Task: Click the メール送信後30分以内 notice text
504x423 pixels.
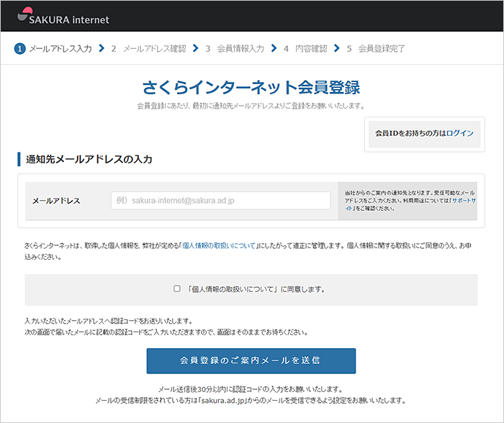Action: click(x=251, y=389)
